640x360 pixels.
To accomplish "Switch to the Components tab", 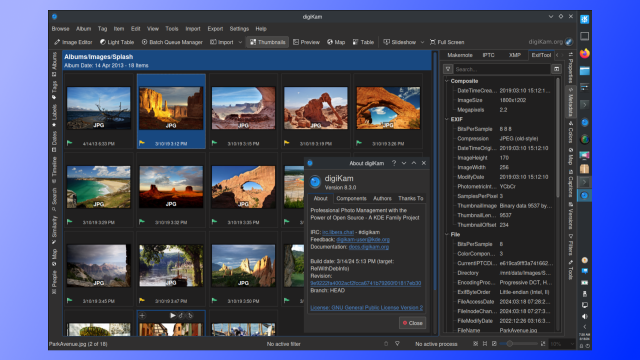I will click(x=351, y=198).
